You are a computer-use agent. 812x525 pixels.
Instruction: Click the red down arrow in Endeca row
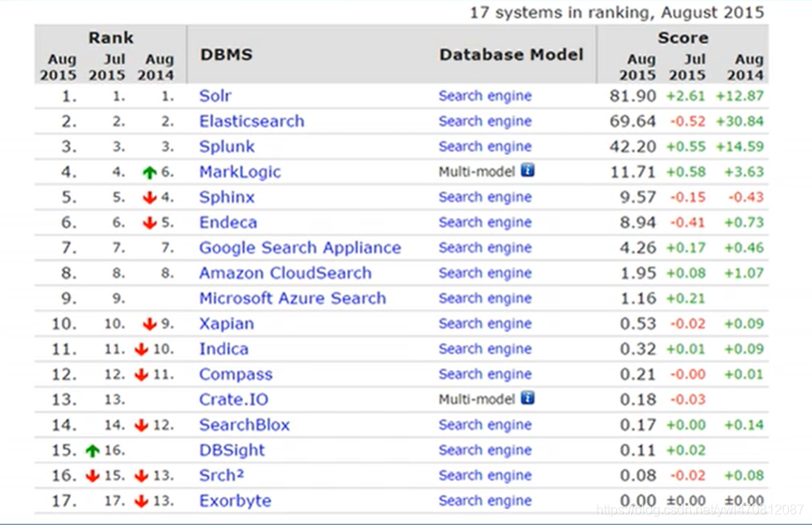[150, 222]
